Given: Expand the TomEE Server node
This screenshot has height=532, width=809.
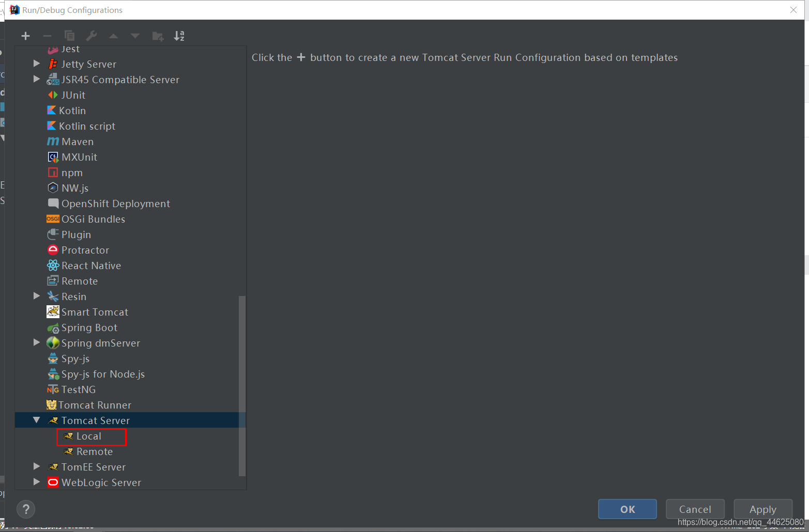Looking at the screenshot, I should (x=37, y=466).
